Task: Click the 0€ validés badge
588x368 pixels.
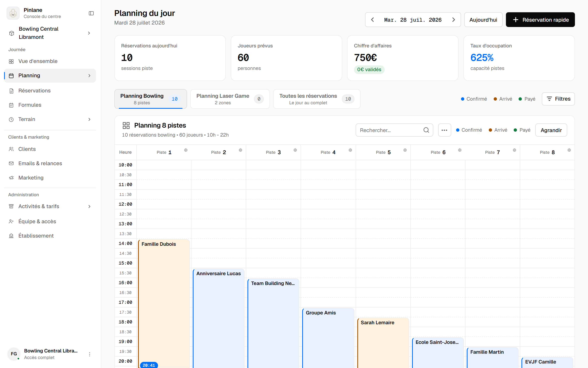Action: [x=369, y=70]
